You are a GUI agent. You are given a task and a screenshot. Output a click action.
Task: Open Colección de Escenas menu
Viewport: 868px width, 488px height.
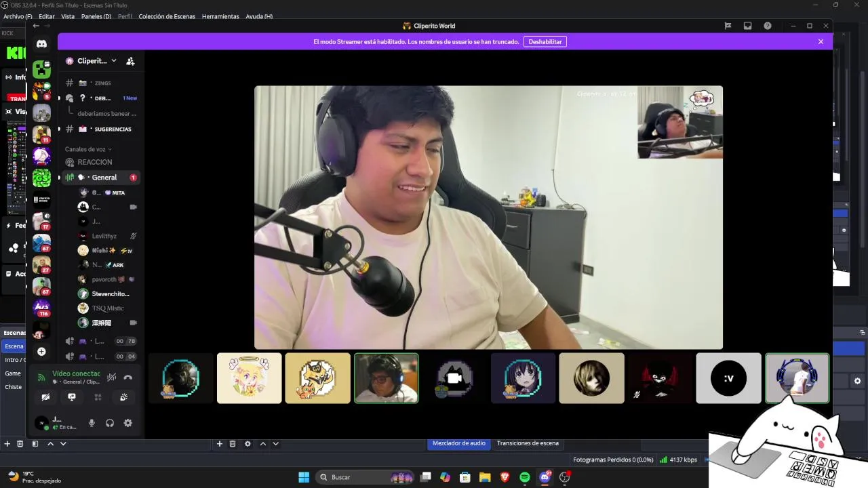point(167,16)
